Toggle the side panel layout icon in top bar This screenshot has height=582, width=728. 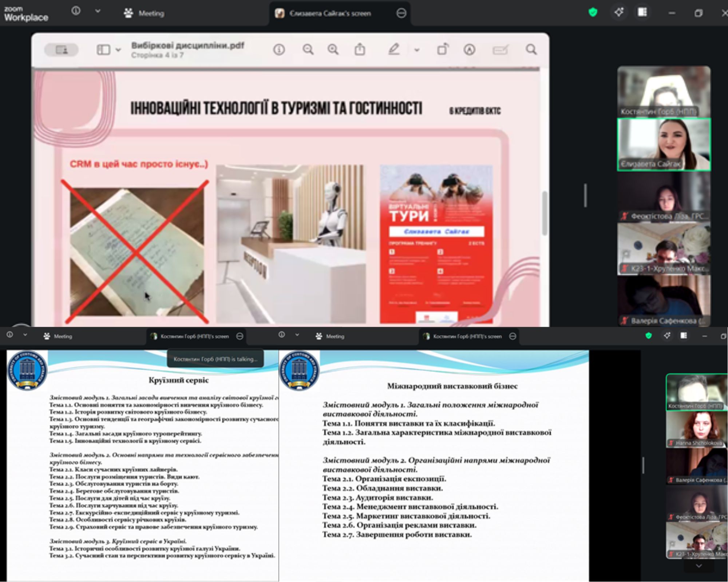(642, 13)
